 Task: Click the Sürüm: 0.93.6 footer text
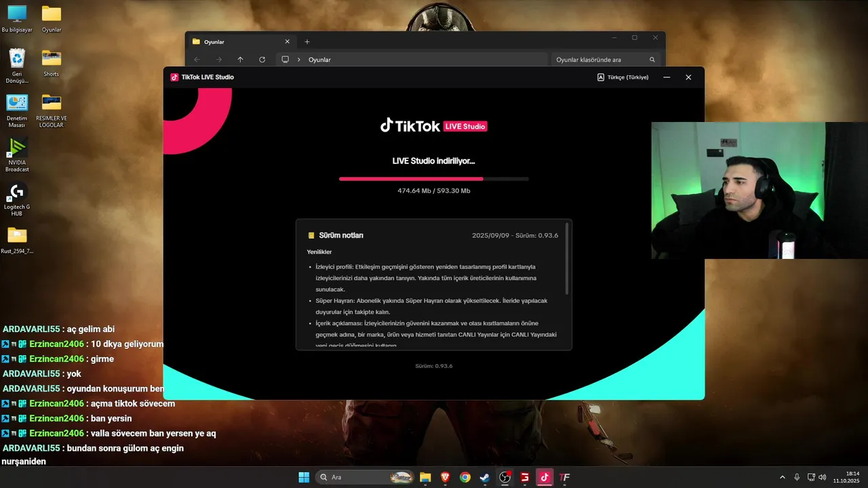(x=434, y=366)
